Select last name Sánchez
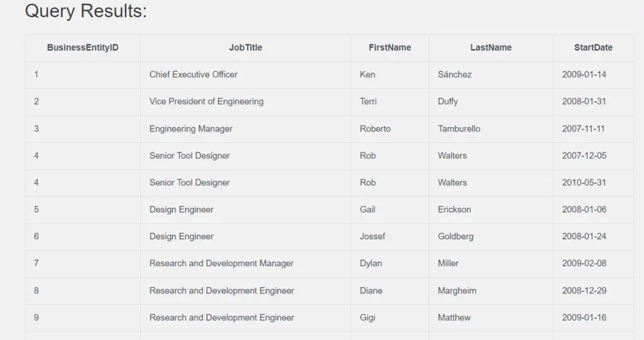This screenshot has height=340, width=644. click(455, 74)
